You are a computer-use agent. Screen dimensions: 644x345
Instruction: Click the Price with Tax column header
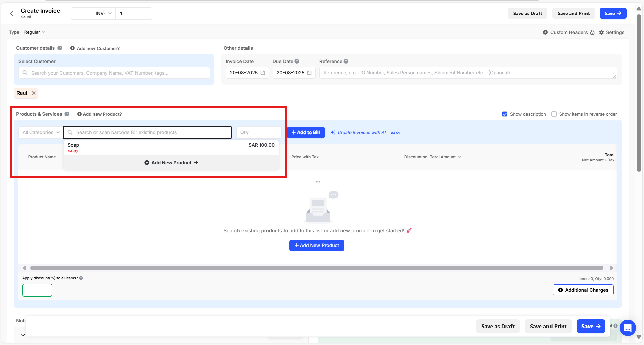305,157
